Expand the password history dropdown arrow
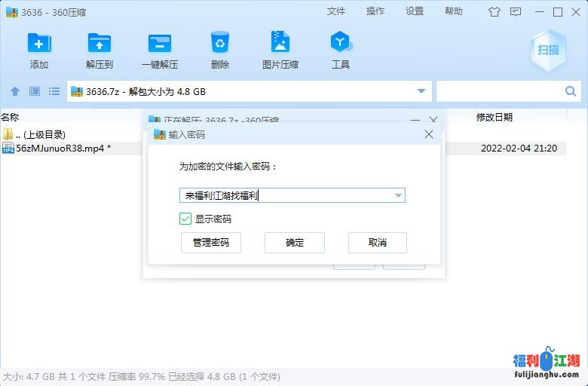This screenshot has width=588, height=386. [398, 196]
